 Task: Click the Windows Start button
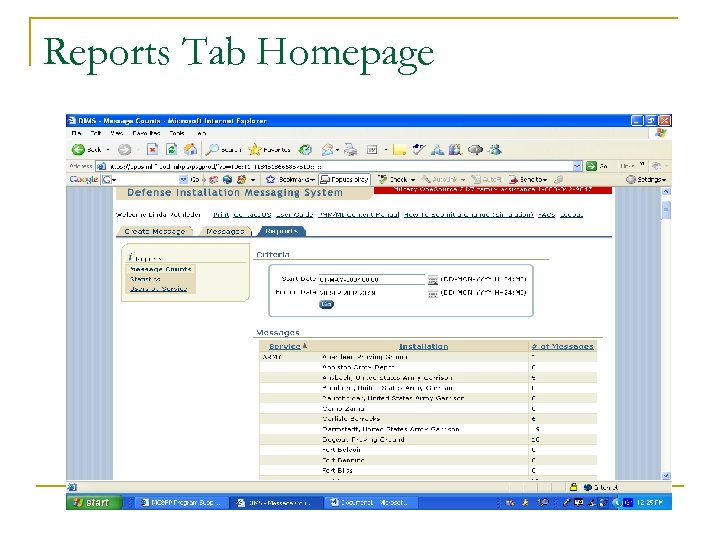click(x=94, y=502)
